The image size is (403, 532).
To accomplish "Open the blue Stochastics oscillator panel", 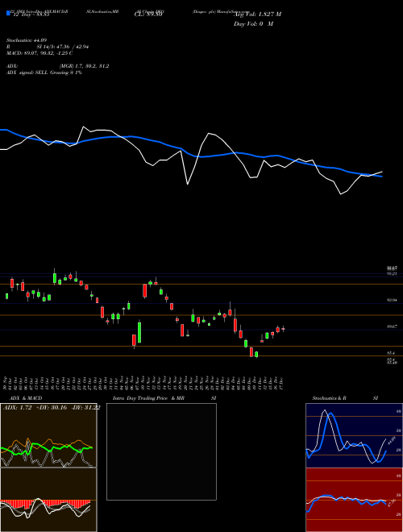I will click(x=354, y=435).
